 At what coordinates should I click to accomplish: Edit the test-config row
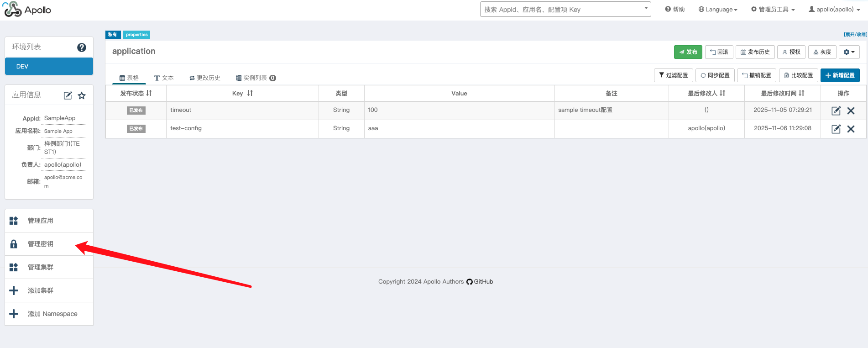[x=836, y=129]
